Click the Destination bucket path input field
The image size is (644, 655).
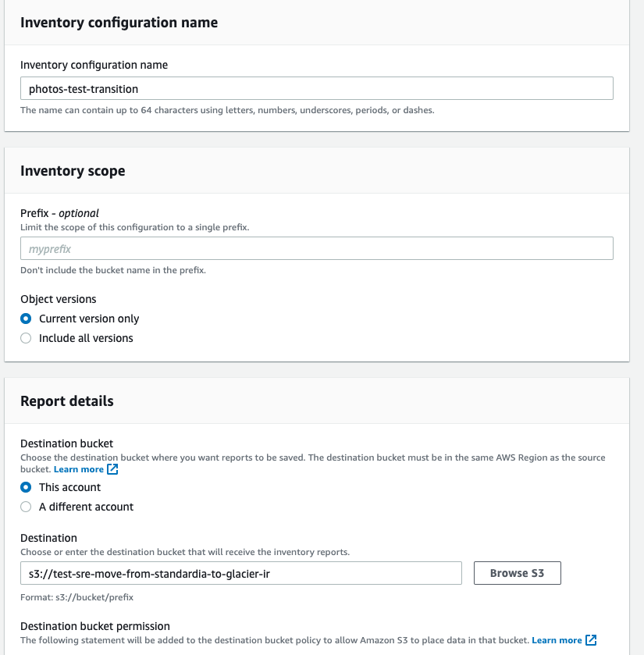click(x=242, y=572)
